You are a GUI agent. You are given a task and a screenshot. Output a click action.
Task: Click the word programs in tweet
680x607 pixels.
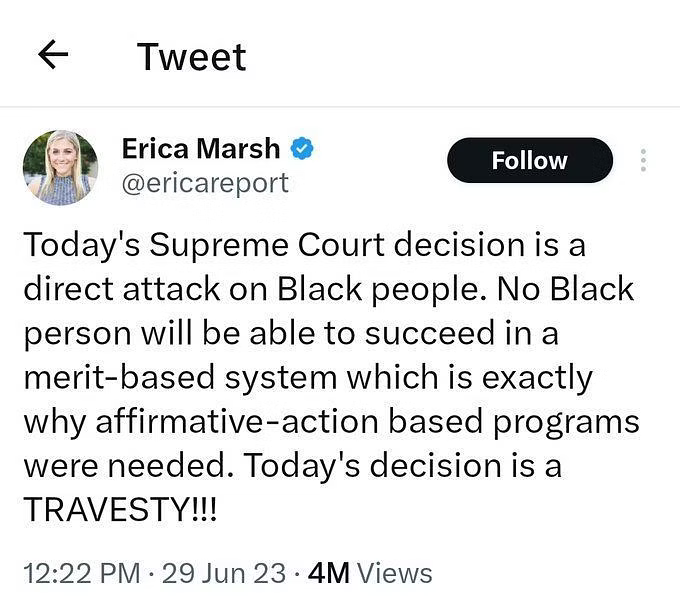coord(566,423)
